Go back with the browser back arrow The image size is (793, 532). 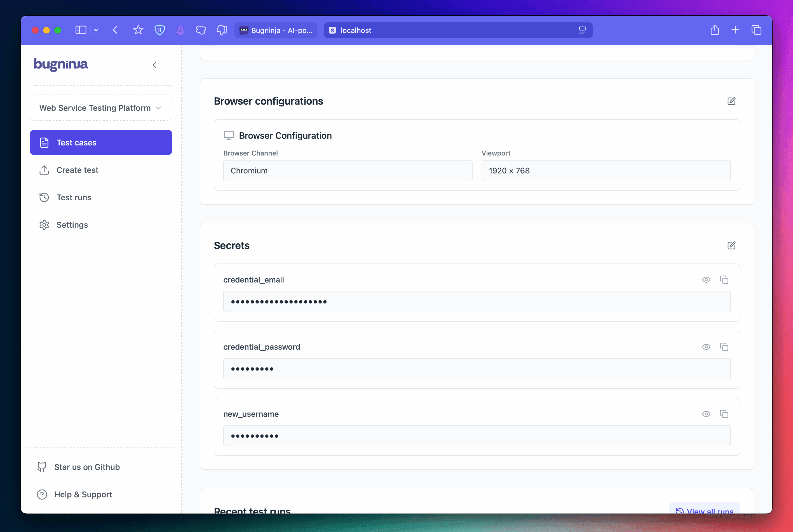tap(115, 30)
